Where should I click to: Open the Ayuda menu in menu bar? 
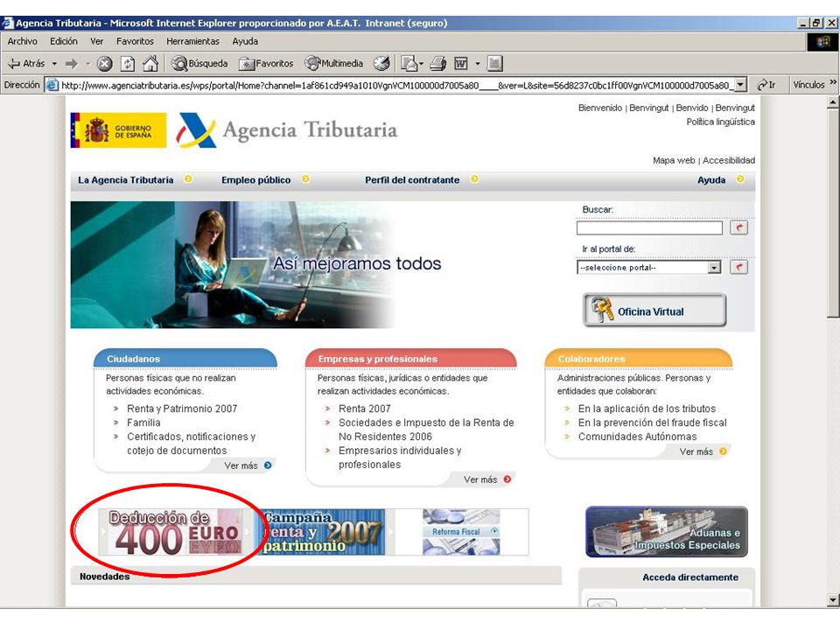tap(245, 41)
